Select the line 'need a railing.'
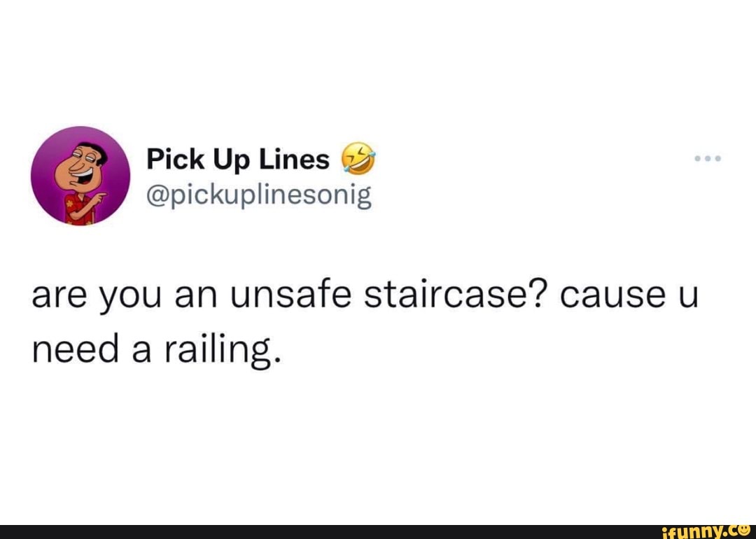Viewport: 756px width, 539px height. pyautogui.click(x=157, y=348)
